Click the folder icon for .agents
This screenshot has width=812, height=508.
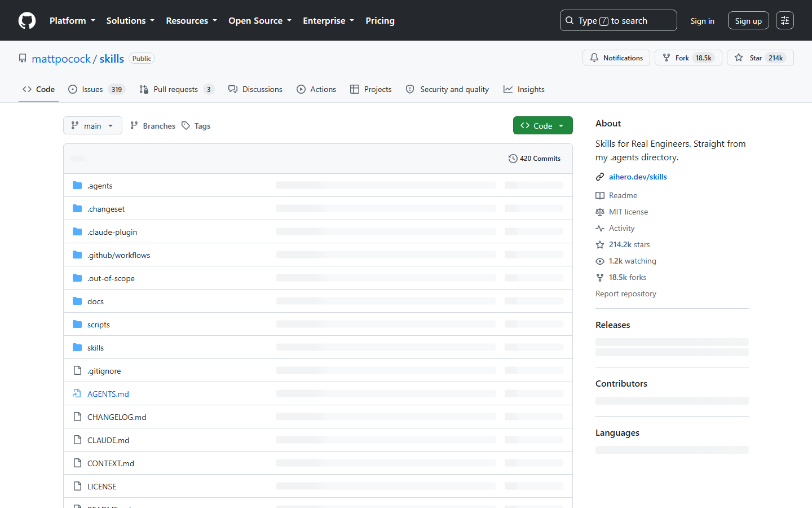77,185
